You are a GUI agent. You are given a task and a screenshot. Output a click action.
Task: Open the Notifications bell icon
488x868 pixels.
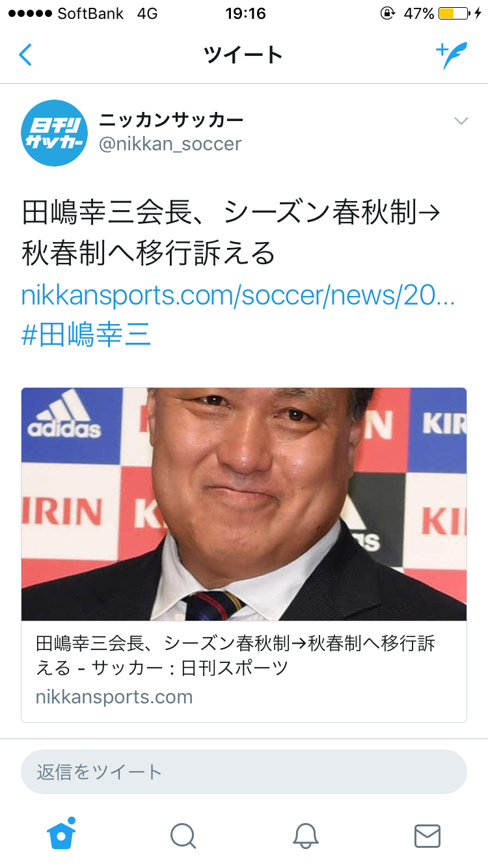(305, 835)
